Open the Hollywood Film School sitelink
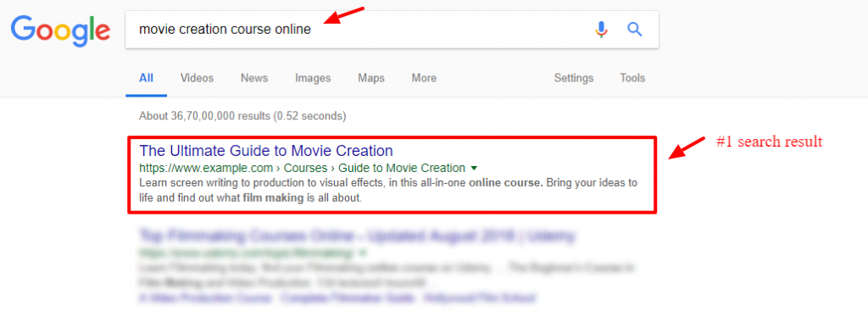868x317 pixels. tap(479, 298)
